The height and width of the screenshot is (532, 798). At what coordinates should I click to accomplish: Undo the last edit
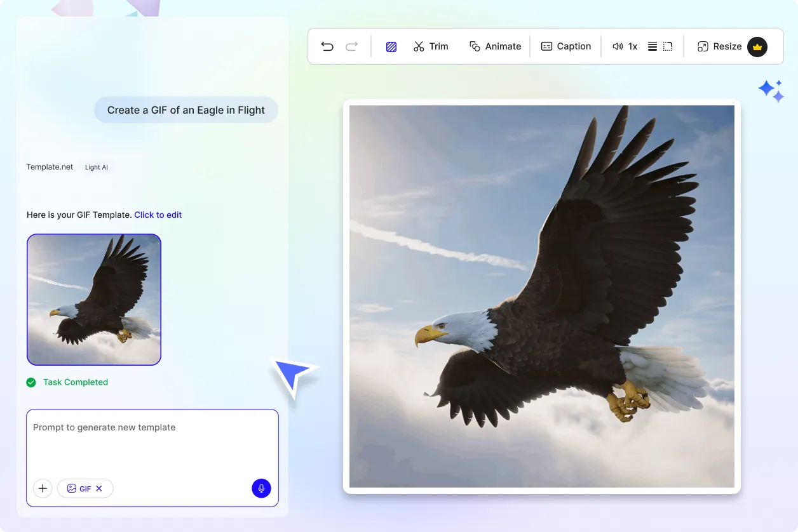click(x=327, y=46)
